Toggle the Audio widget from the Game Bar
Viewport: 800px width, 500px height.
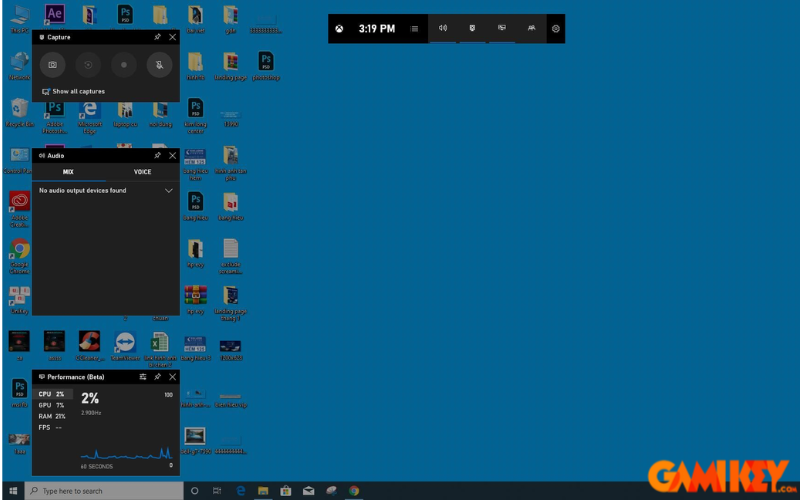click(443, 29)
